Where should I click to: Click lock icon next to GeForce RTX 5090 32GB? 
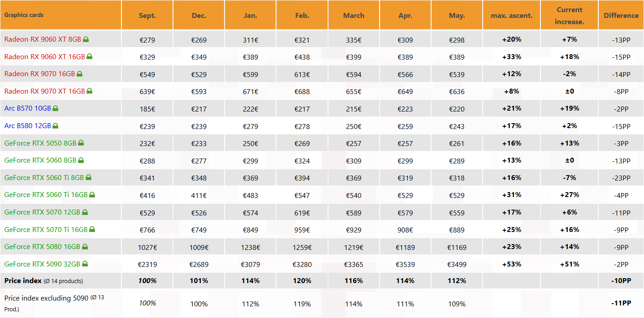coord(85,264)
